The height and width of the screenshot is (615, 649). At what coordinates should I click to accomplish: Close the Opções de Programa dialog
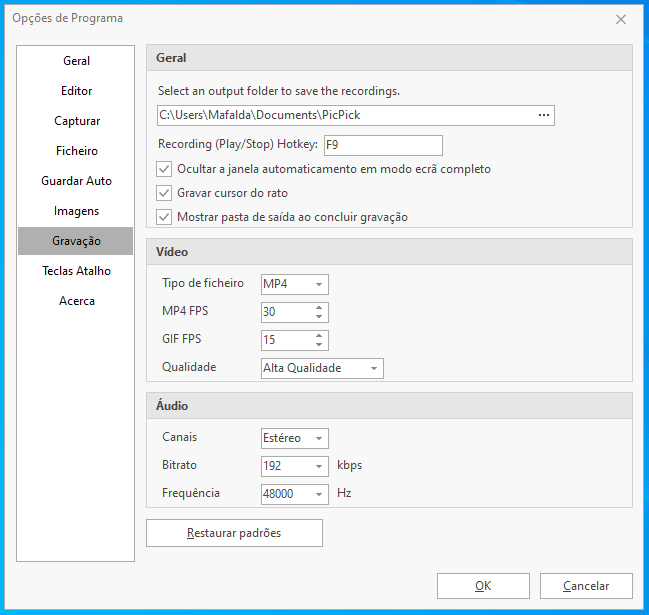[x=621, y=19]
